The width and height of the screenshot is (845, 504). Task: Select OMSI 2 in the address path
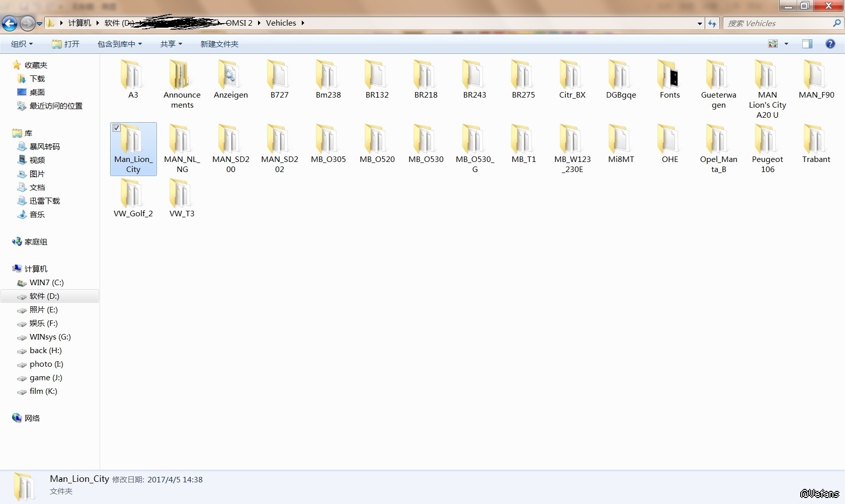(239, 23)
